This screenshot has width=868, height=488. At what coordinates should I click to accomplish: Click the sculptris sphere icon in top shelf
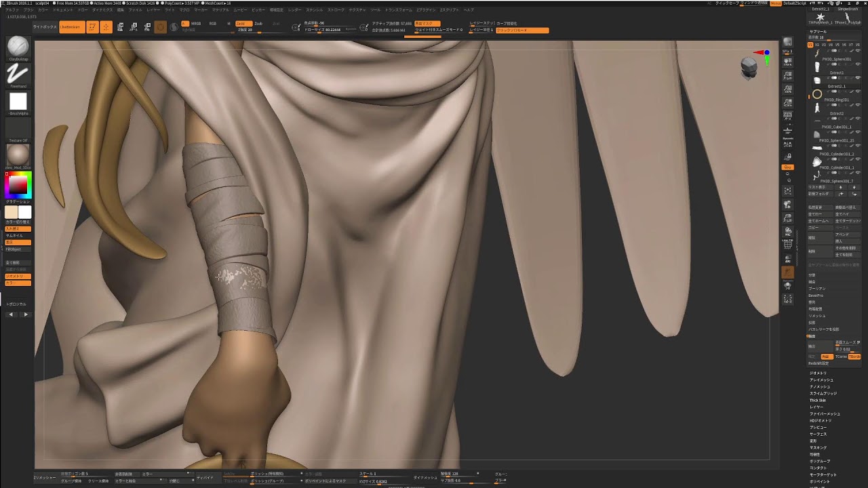(x=174, y=27)
